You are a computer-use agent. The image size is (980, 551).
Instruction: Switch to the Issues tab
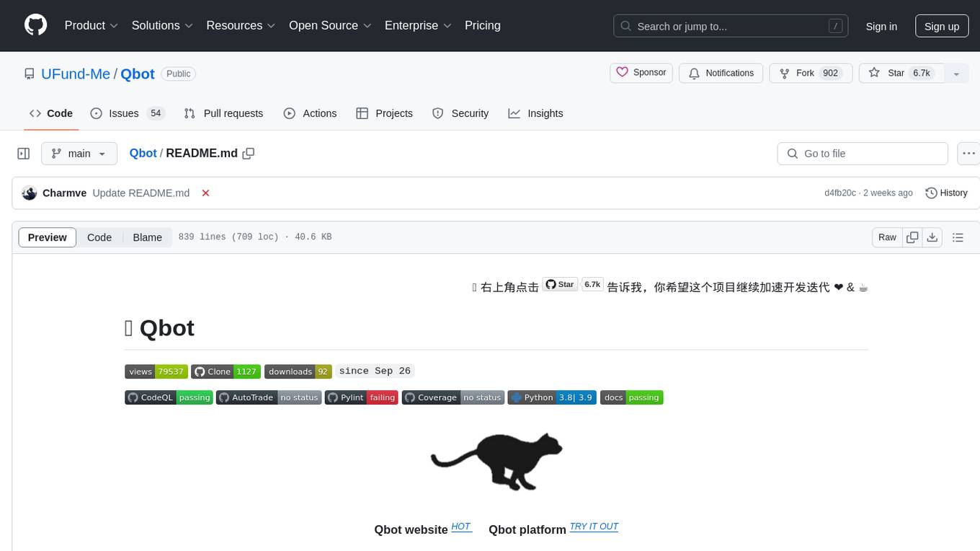pos(128,113)
